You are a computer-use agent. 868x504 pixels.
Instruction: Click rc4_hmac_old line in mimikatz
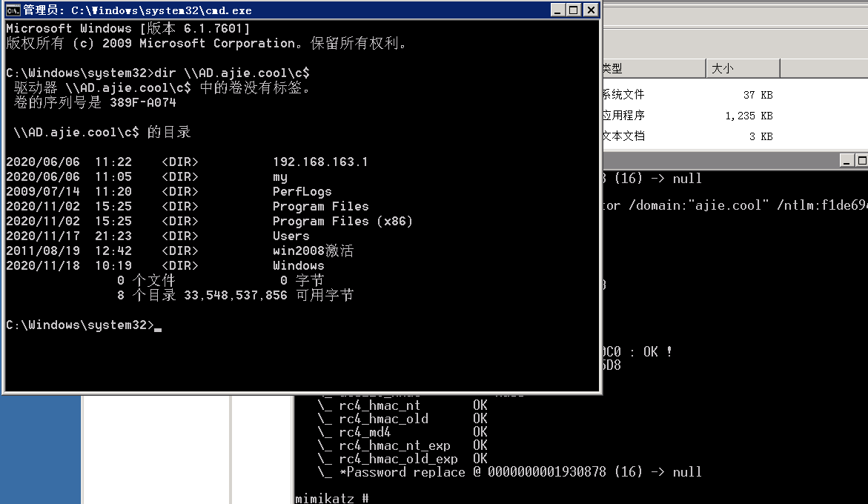pos(402,419)
